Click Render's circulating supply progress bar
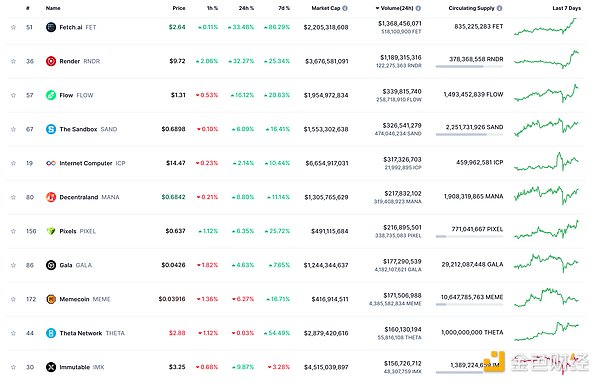 click(469, 67)
